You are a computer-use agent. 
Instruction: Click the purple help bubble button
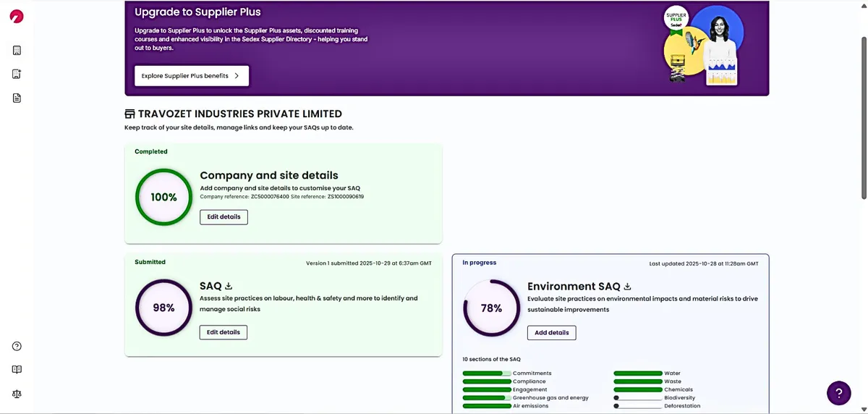click(x=838, y=393)
